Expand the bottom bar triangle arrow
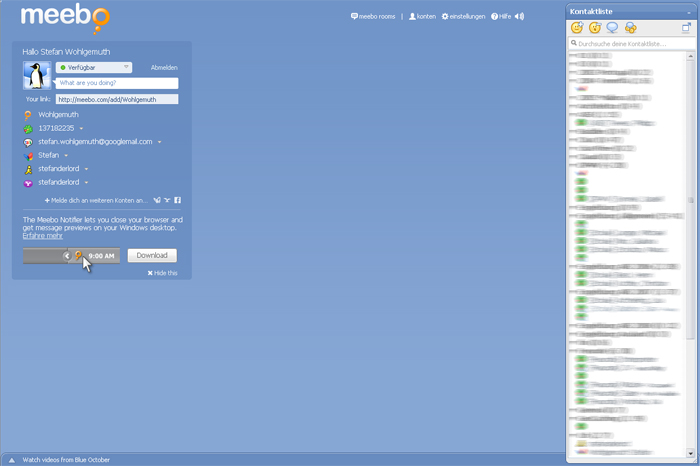This screenshot has width=700, height=466. point(12,460)
